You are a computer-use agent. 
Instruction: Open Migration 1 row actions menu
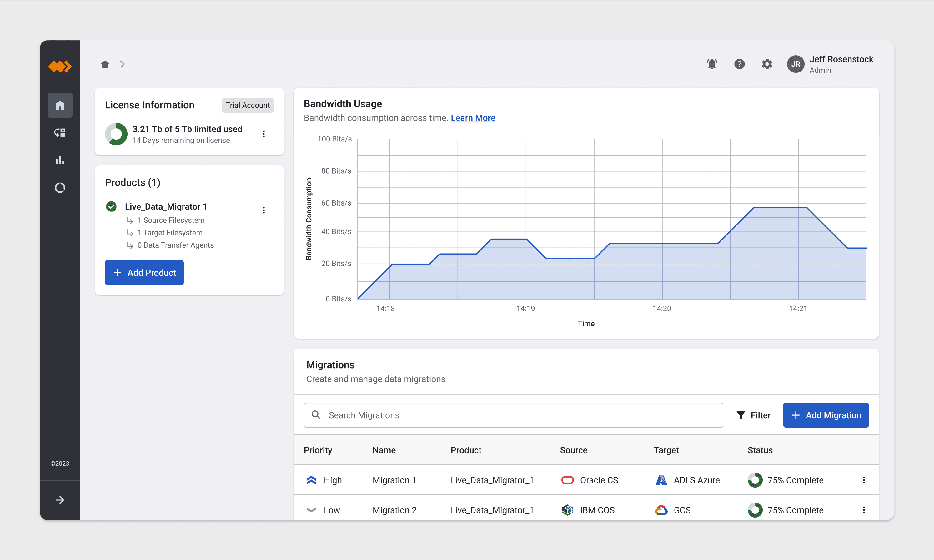(863, 480)
